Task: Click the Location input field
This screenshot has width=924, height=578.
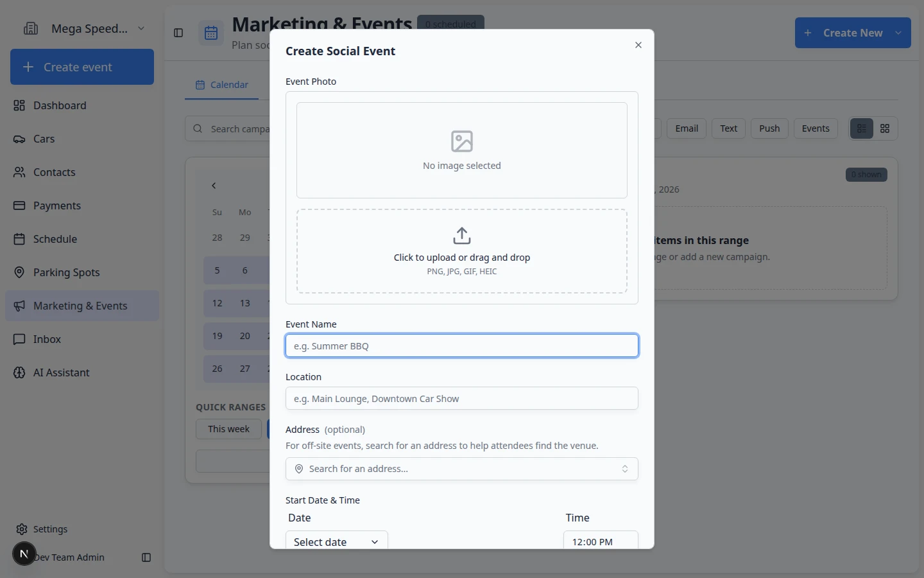Action: (462, 398)
